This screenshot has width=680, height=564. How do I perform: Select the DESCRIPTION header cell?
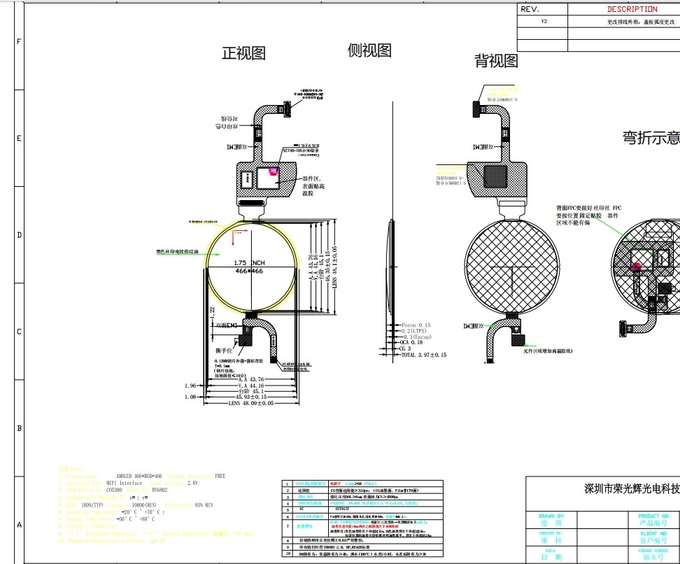point(624,9)
